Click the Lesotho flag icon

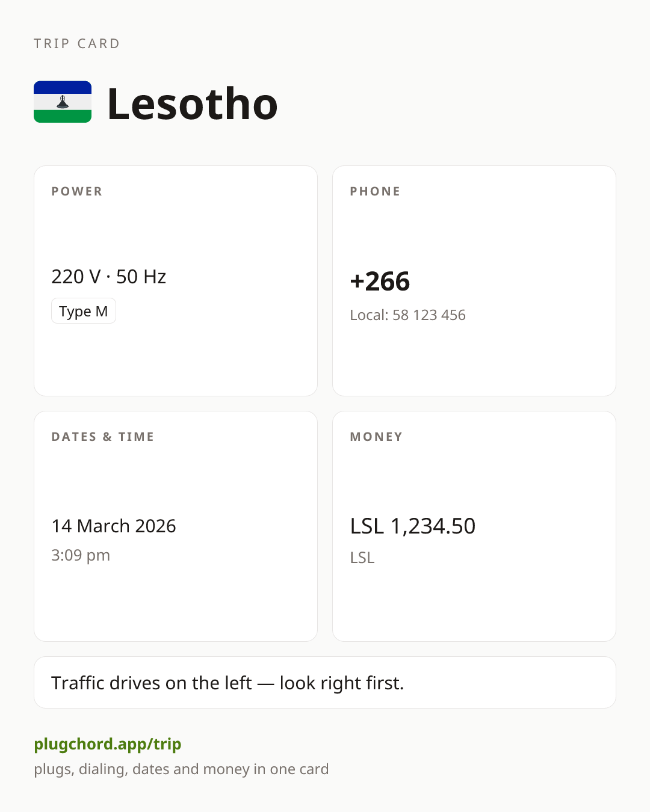(63, 102)
